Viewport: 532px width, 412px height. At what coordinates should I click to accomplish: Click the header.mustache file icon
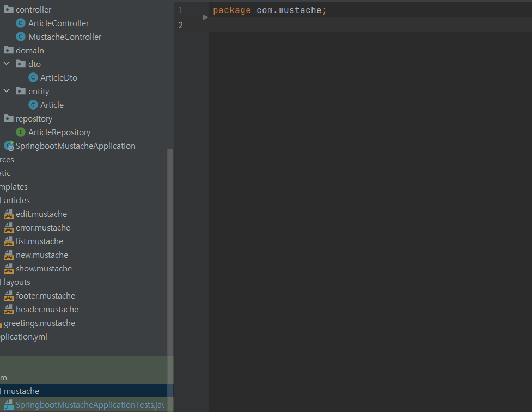tap(9, 310)
